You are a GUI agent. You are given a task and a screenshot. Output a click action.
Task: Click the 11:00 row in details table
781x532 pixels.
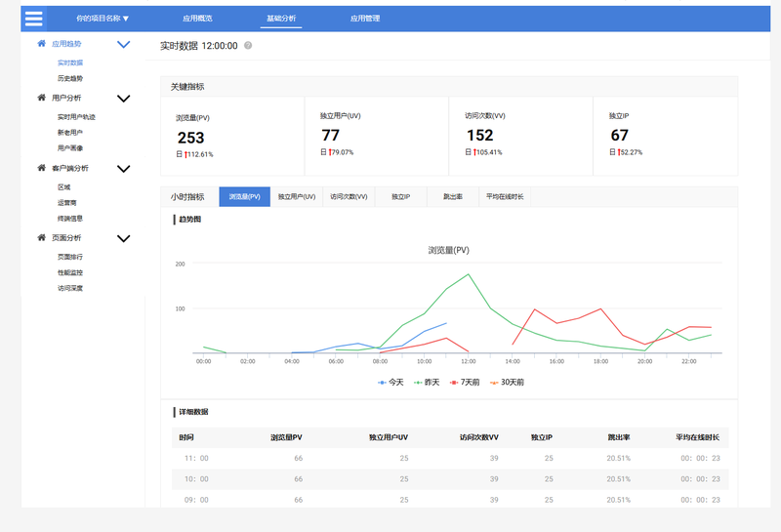point(450,458)
